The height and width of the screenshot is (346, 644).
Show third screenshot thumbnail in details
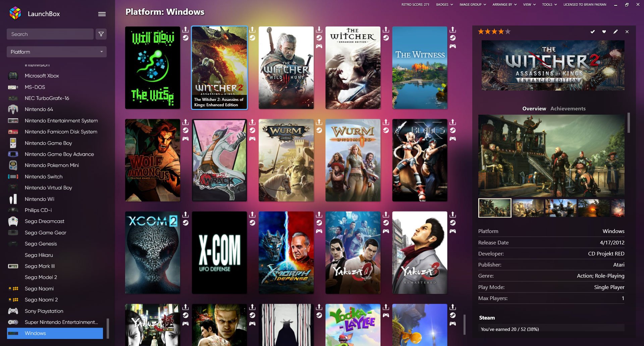pos(561,208)
